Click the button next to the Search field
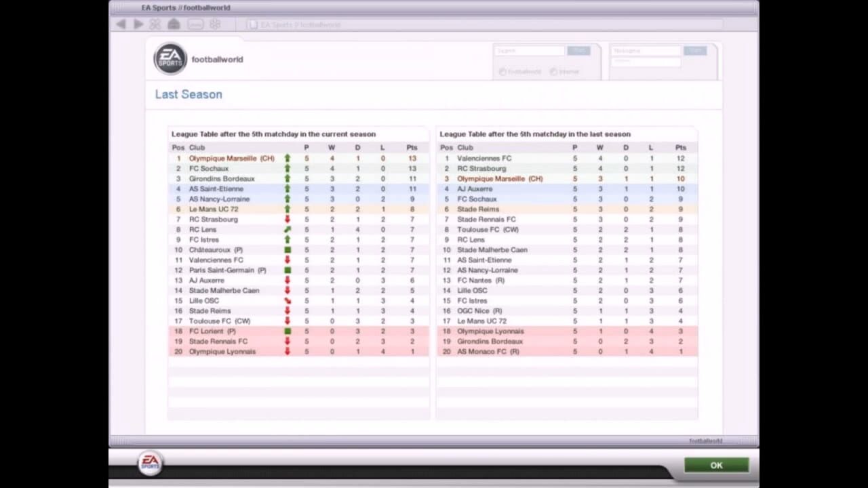The height and width of the screenshot is (488, 868). click(x=578, y=51)
